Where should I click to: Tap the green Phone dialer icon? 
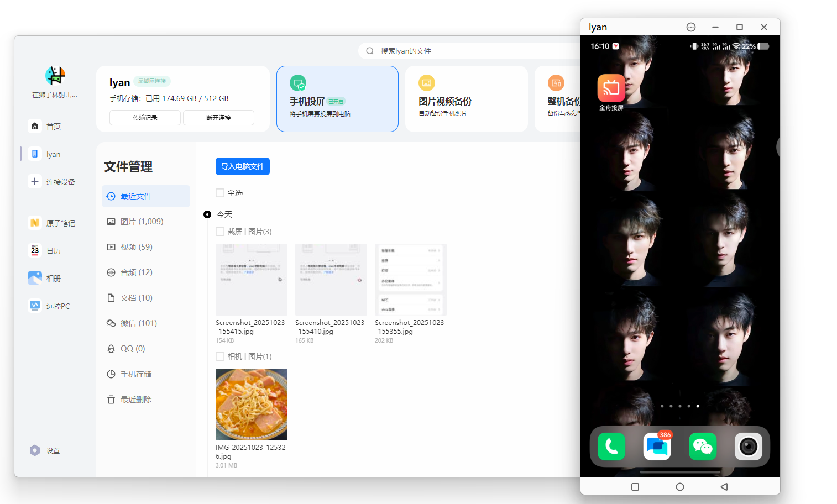(611, 447)
